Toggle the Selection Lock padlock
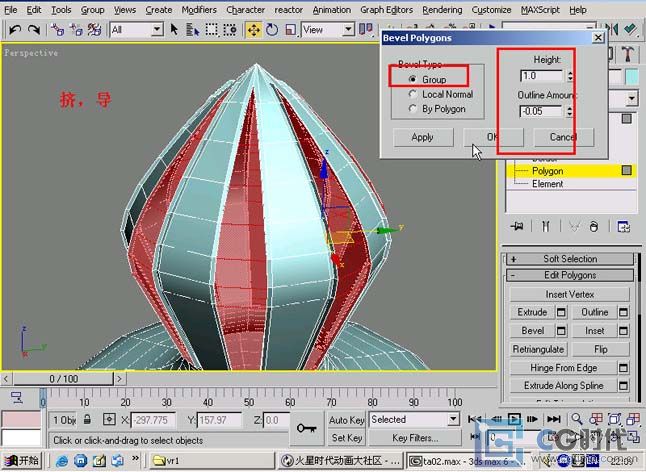The image size is (646, 472). (x=87, y=420)
